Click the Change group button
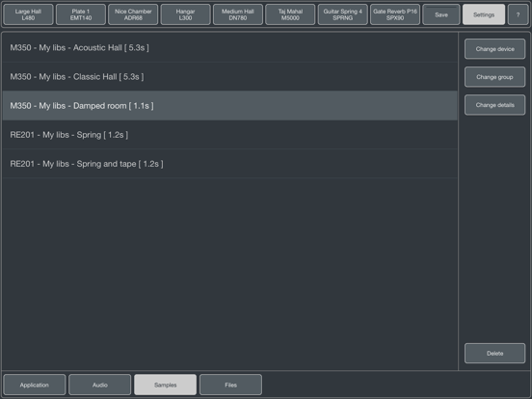Image resolution: width=532 pixels, height=399 pixels. point(494,77)
